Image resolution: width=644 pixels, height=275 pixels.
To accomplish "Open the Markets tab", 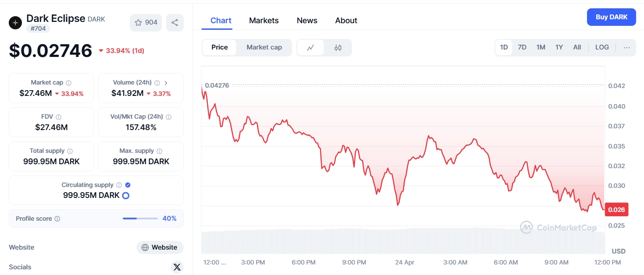I will 264,21.
